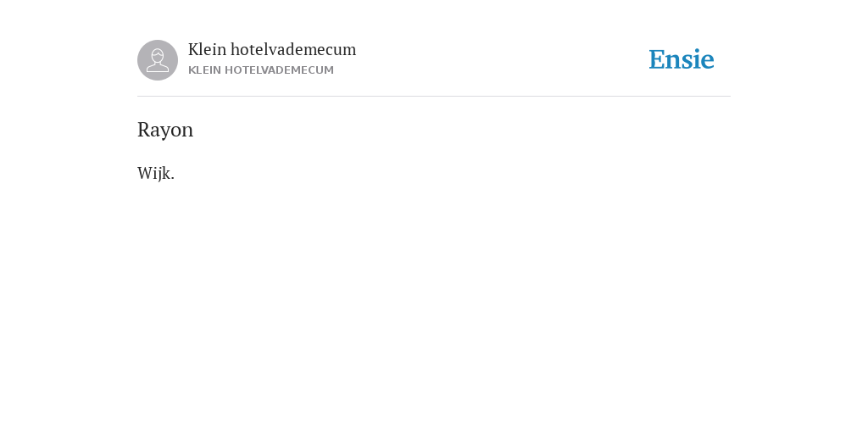This screenshot has height=434, width=868.
Task: Click the person silhouette inside the avatar
Action: click(158, 60)
